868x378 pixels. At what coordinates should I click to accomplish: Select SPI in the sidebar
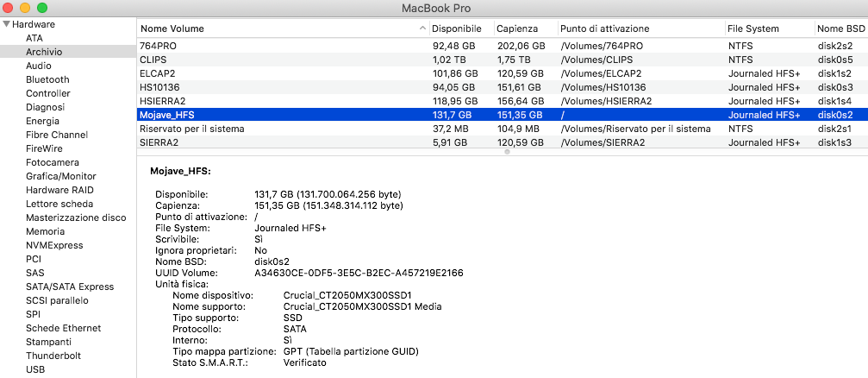click(x=33, y=314)
